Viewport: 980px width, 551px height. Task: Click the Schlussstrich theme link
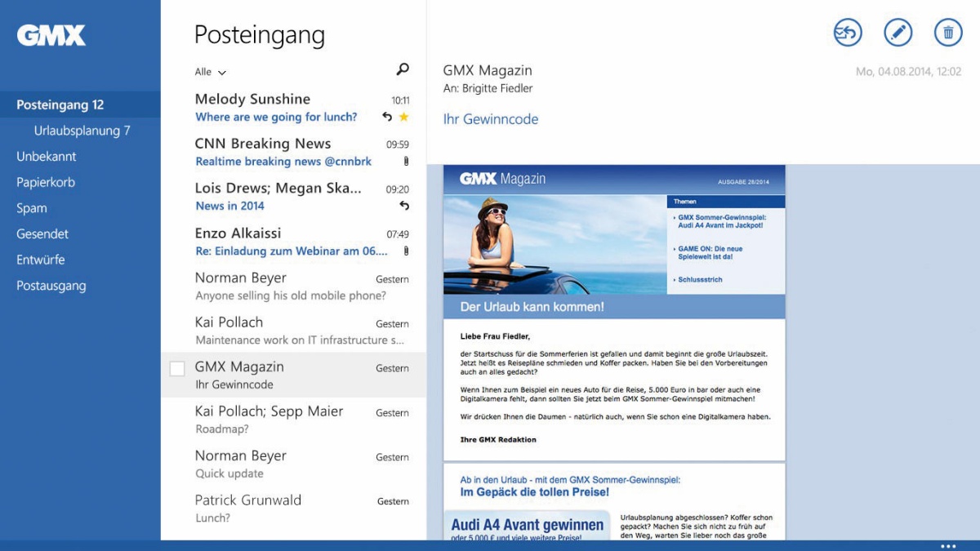[699, 279]
